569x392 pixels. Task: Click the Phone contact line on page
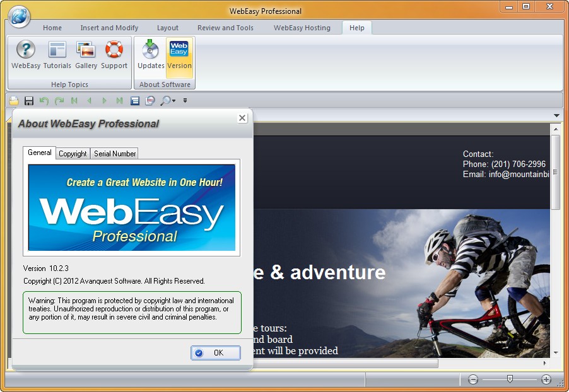pyautogui.click(x=504, y=164)
